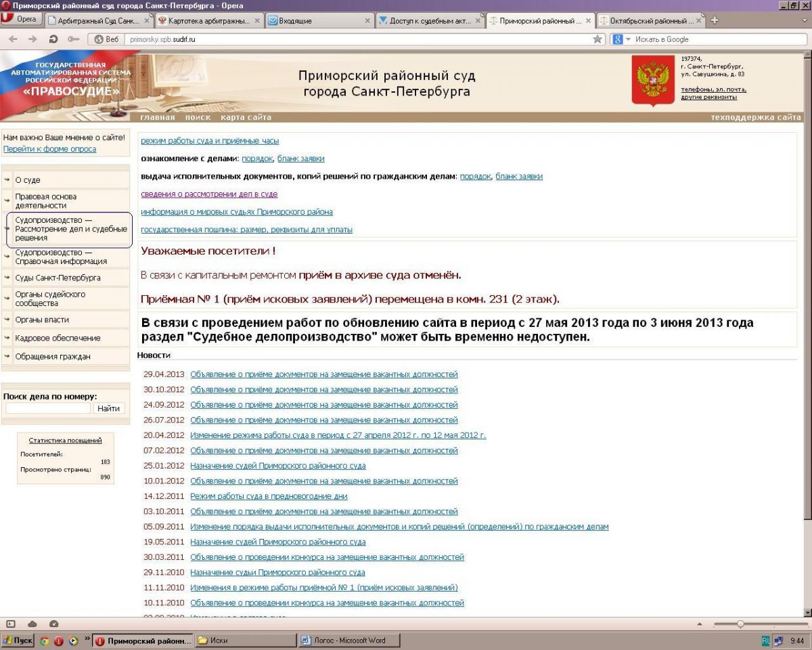Viewport: 812px width, 650px height.
Task: Toggle the Opera panels icon in the status bar
Action: pos(12,624)
